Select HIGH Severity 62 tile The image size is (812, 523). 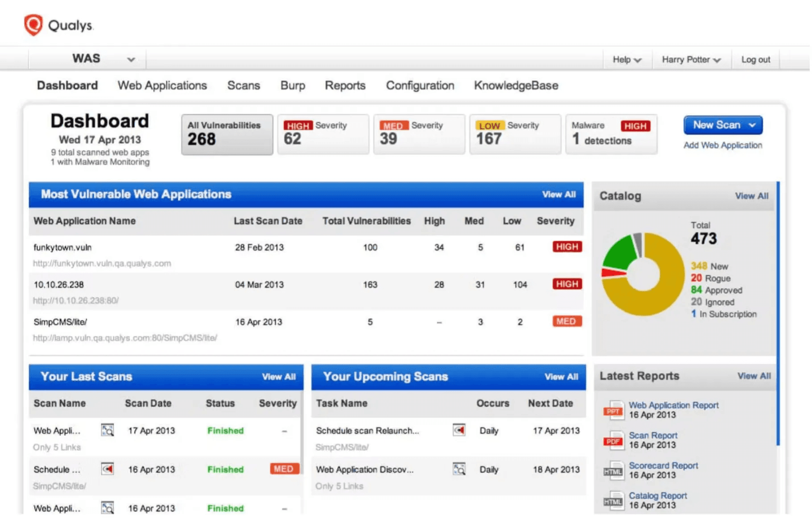(324, 135)
